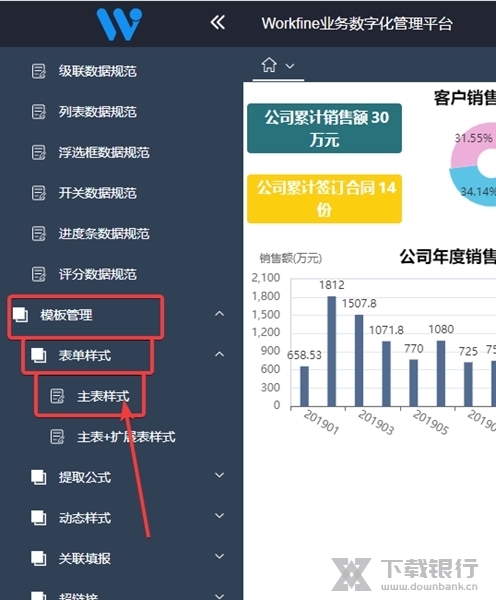Click icon beside 列表数据规范
The image size is (496, 600).
[39, 112]
